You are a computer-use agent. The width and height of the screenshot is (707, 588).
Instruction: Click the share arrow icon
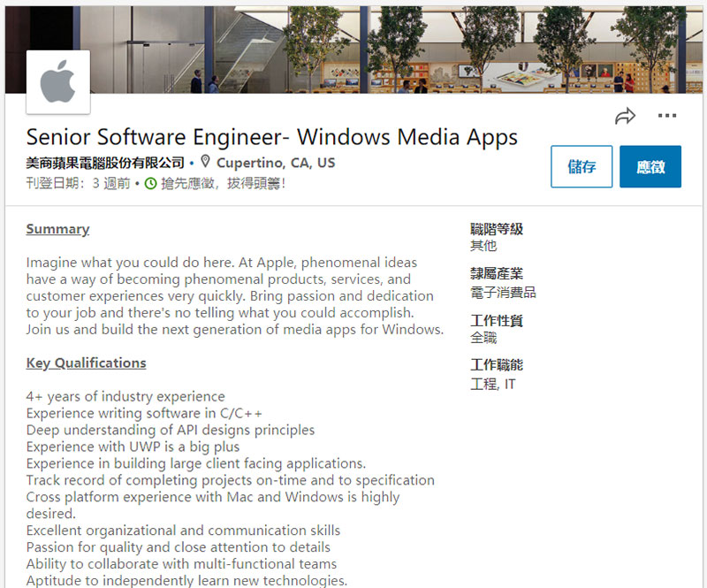click(x=626, y=116)
